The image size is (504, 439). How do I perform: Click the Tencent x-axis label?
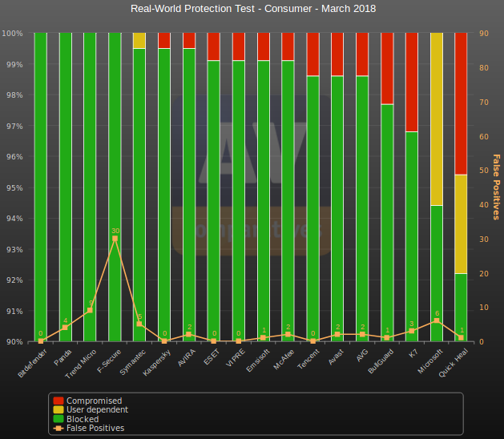click(x=308, y=359)
